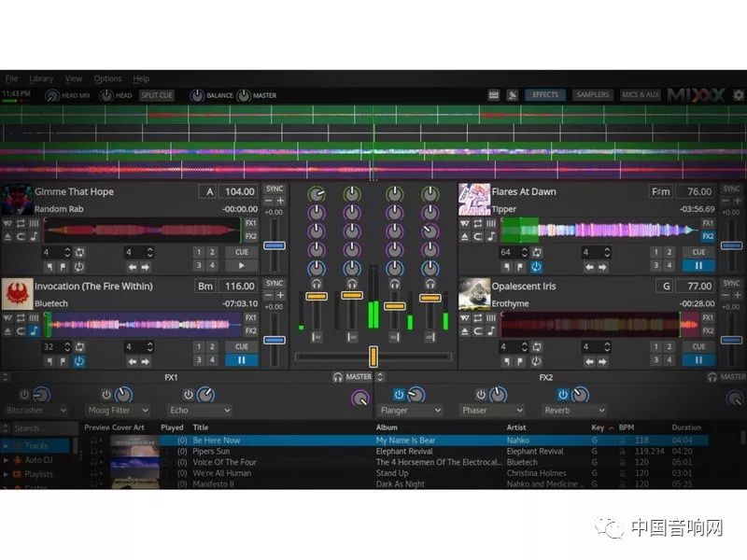This screenshot has height=560, width=747.
Task: Click the Mixxx logo
Action: 696,95
